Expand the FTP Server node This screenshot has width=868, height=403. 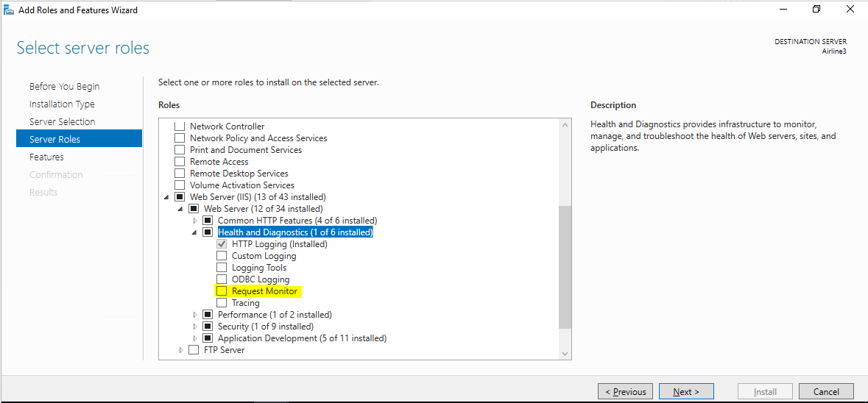(x=180, y=350)
